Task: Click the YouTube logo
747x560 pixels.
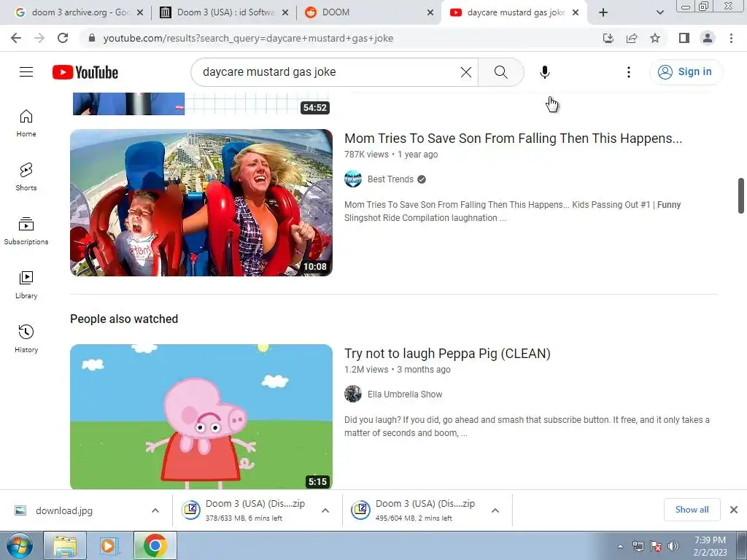Action: pos(85,72)
